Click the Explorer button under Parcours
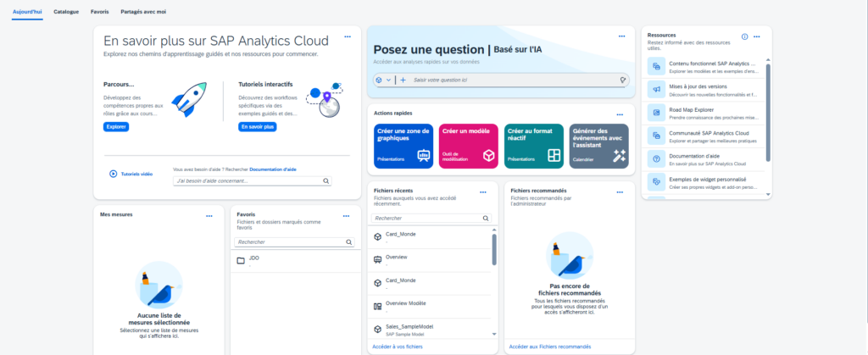 pyautogui.click(x=115, y=126)
